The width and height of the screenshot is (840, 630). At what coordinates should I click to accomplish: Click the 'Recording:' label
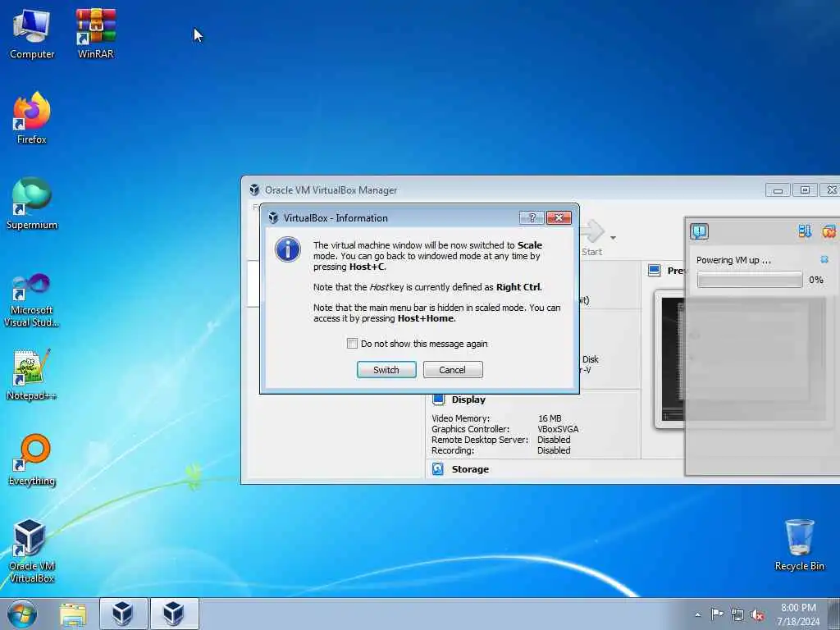tap(453, 450)
